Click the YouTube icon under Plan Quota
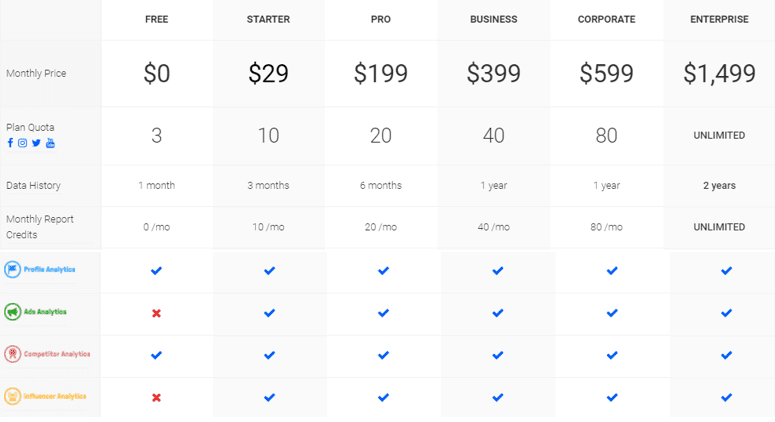 pyautogui.click(x=50, y=143)
